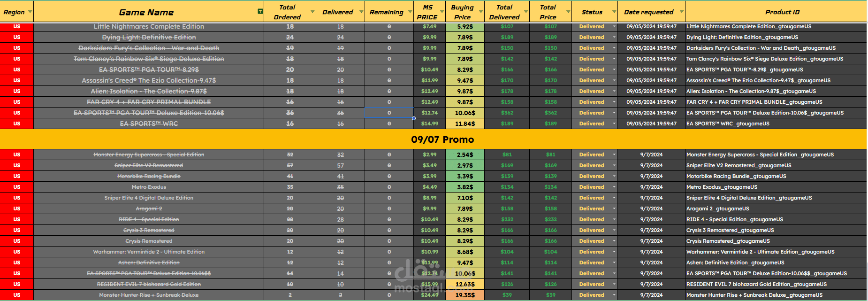Select the Product ID header cell
868x301 pixels.
pyautogui.click(x=776, y=11)
